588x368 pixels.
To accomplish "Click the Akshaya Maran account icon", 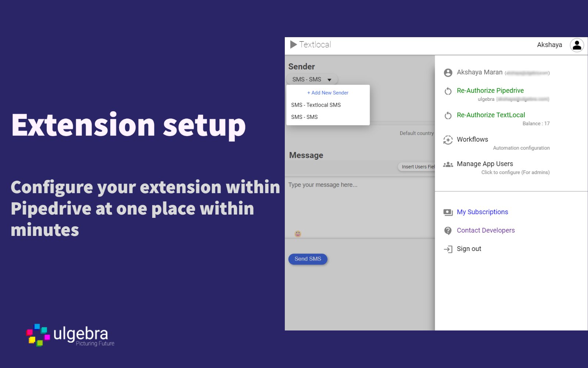I will point(448,73).
